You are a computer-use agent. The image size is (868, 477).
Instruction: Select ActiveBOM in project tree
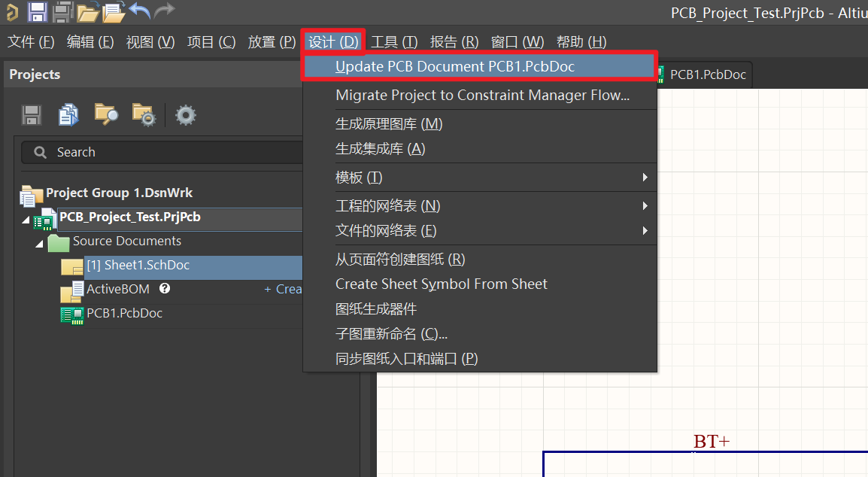[118, 289]
